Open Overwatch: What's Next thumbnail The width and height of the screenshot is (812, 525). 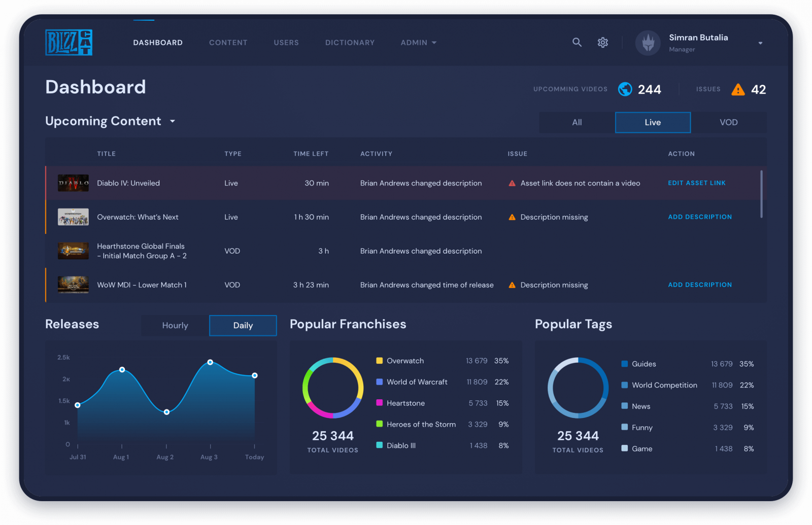click(73, 217)
